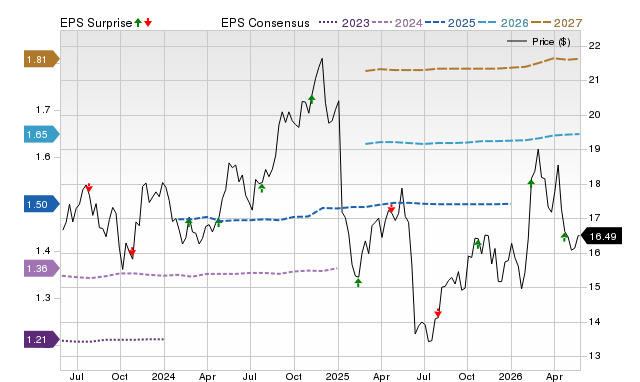Screen dimensions: 640x382
Task: Click the green beat arrow at the early-2025 low
Action: [358, 282]
